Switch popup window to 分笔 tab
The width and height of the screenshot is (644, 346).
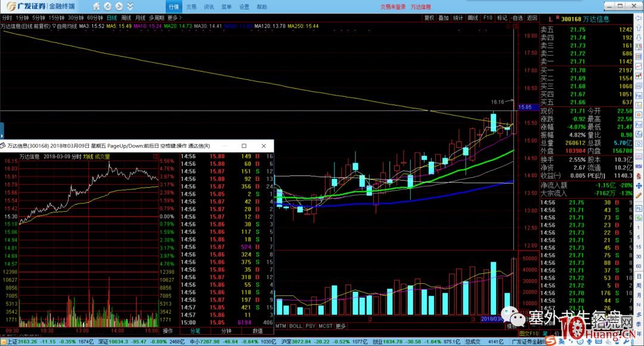195,331
